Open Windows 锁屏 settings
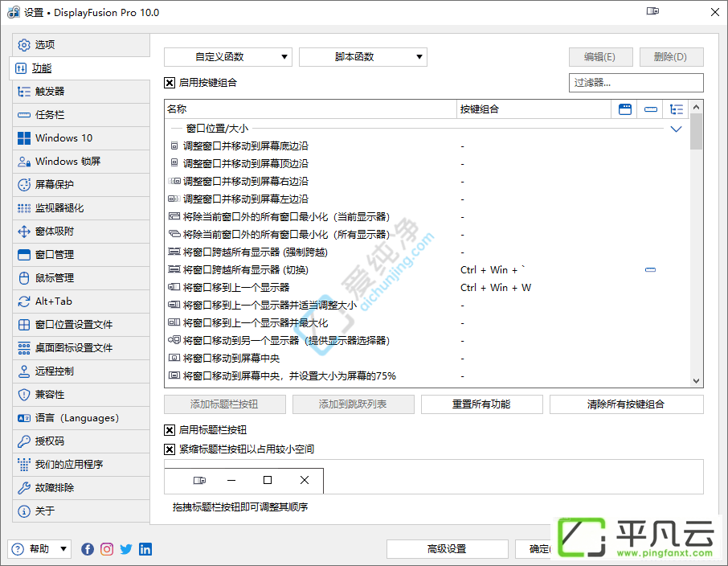The image size is (728, 566). click(81, 162)
